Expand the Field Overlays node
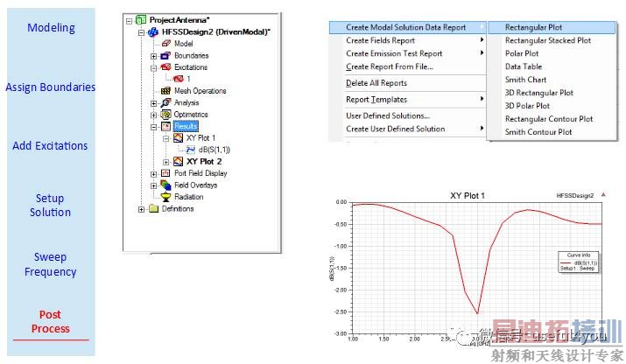Image resolution: width=626 pixels, height=364 pixels. 154,185
